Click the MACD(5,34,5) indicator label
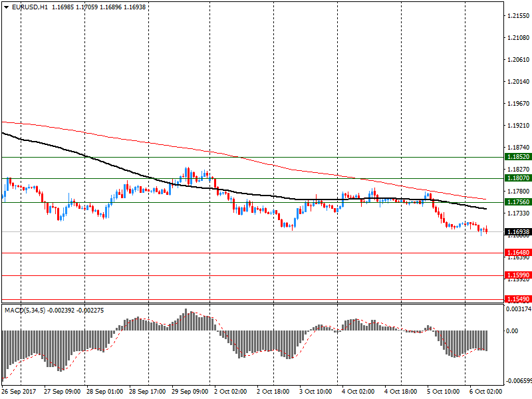Image resolution: width=532 pixels, height=399 pixels. coord(25,311)
